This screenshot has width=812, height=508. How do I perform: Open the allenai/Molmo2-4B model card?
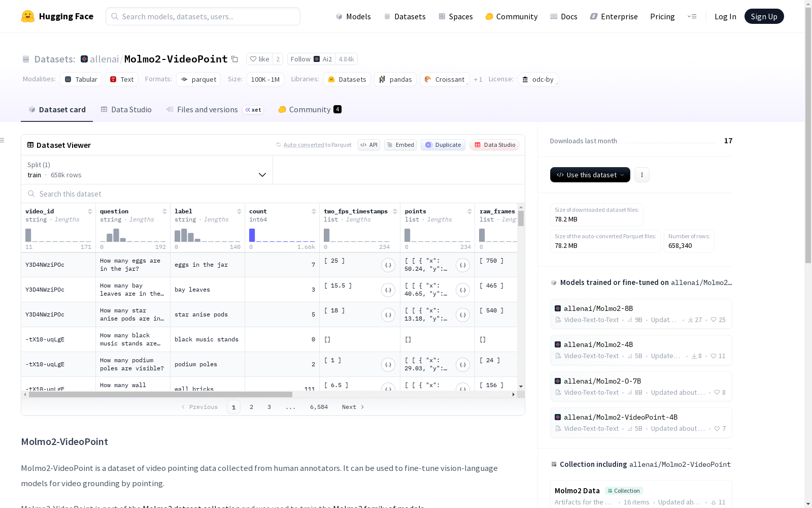click(x=641, y=350)
